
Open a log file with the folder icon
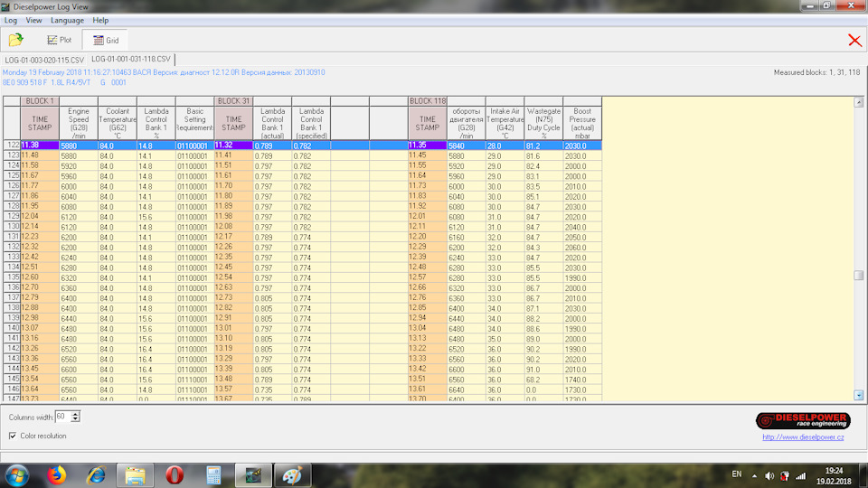15,40
